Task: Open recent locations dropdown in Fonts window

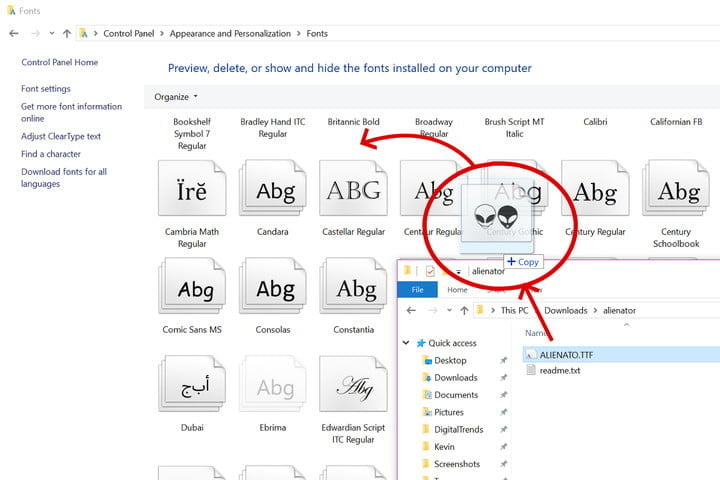Action: (52, 34)
